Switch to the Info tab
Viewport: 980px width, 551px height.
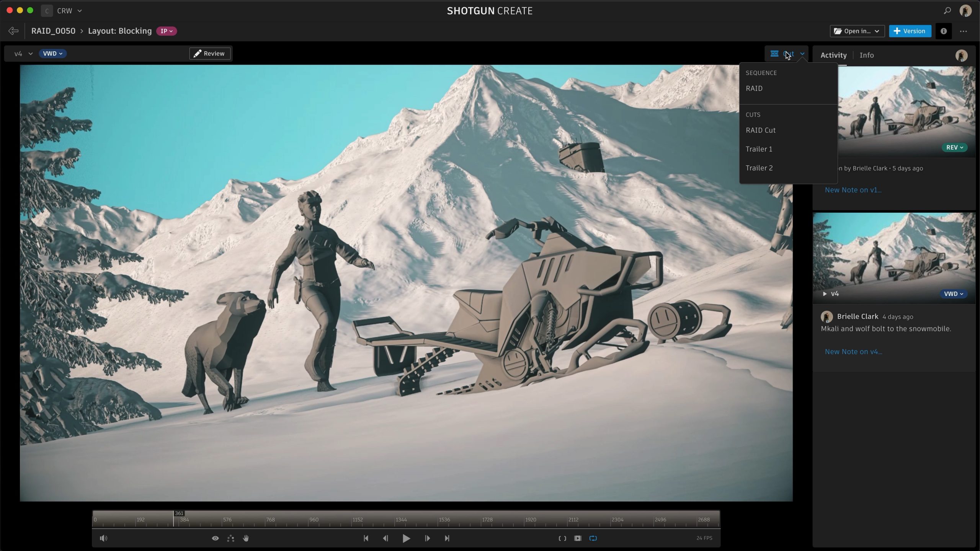tap(866, 55)
